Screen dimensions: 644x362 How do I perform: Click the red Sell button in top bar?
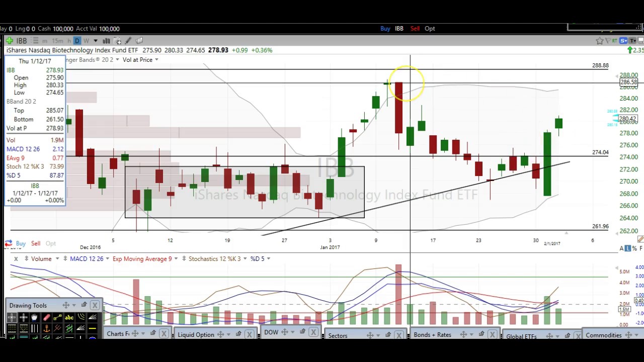(x=415, y=29)
